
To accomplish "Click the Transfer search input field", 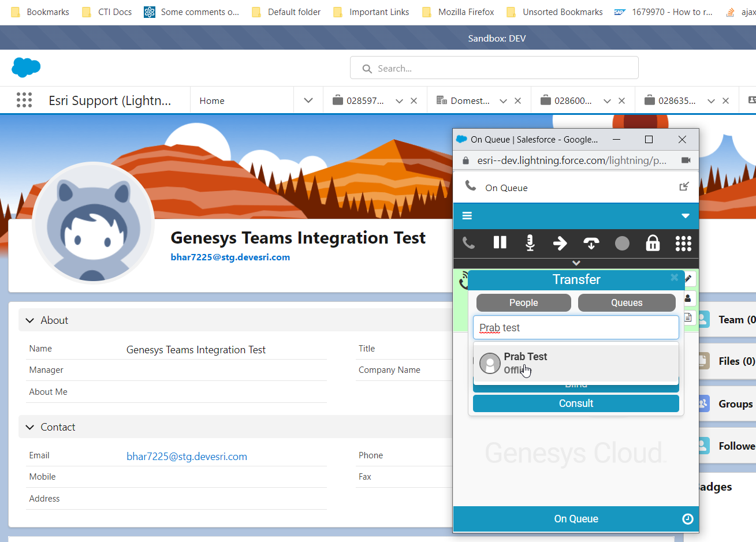I will click(x=576, y=328).
